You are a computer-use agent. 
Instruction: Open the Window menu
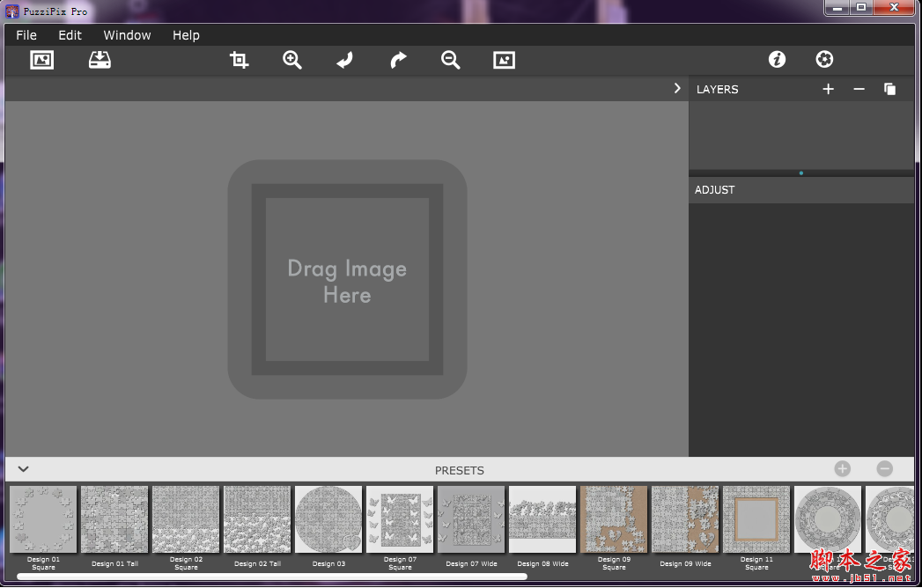[127, 35]
